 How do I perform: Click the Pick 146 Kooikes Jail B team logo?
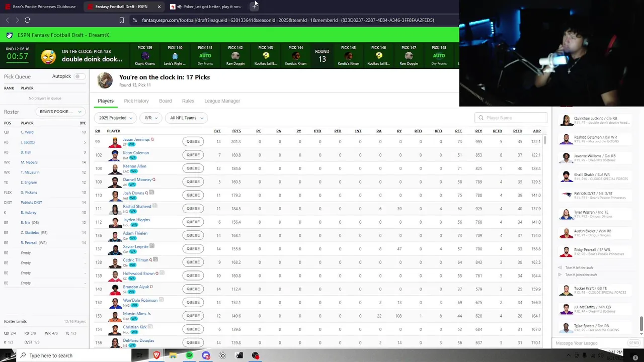click(x=379, y=56)
